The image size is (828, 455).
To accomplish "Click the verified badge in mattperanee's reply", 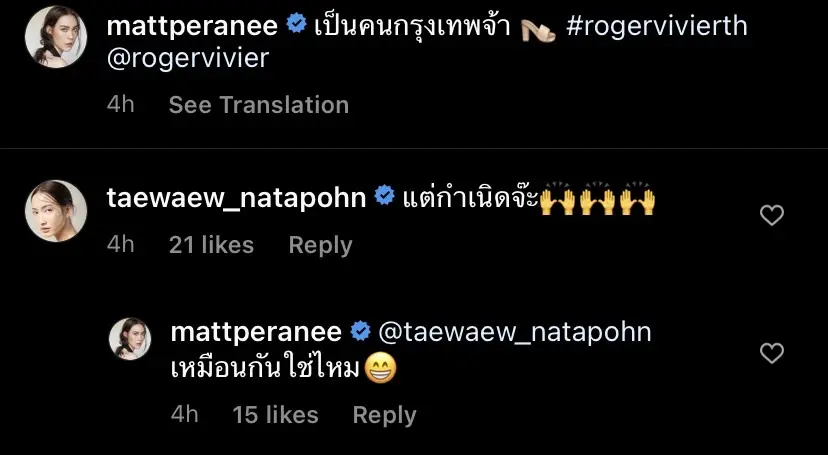I will point(361,330).
